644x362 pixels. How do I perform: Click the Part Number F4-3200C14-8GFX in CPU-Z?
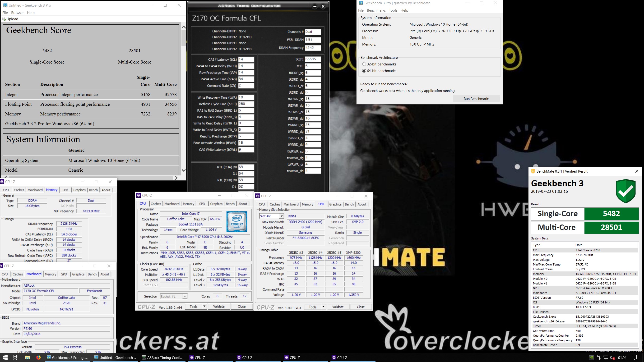click(x=306, y=238)
